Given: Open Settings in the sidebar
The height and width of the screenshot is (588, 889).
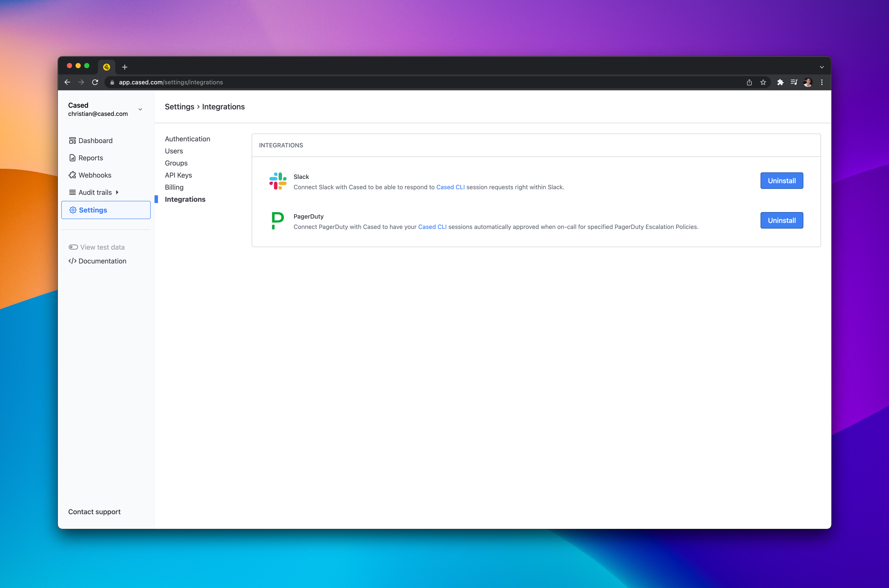Looking at the screenshot, I should coord(106,210).
